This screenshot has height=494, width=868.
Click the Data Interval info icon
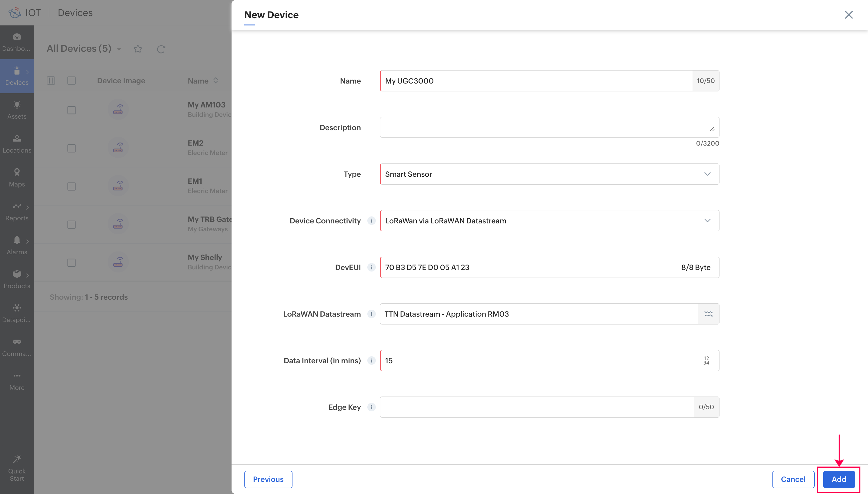tap(371, 361)
